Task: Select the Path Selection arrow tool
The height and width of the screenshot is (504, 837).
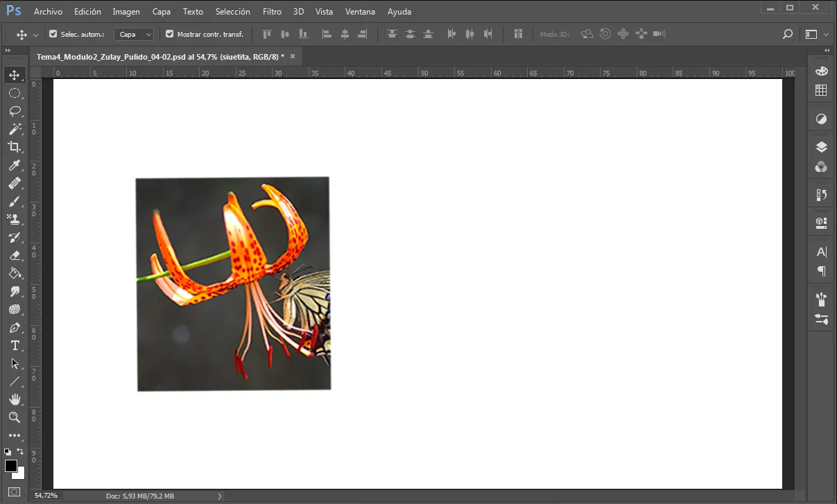Action: click(x=14, y=363)
